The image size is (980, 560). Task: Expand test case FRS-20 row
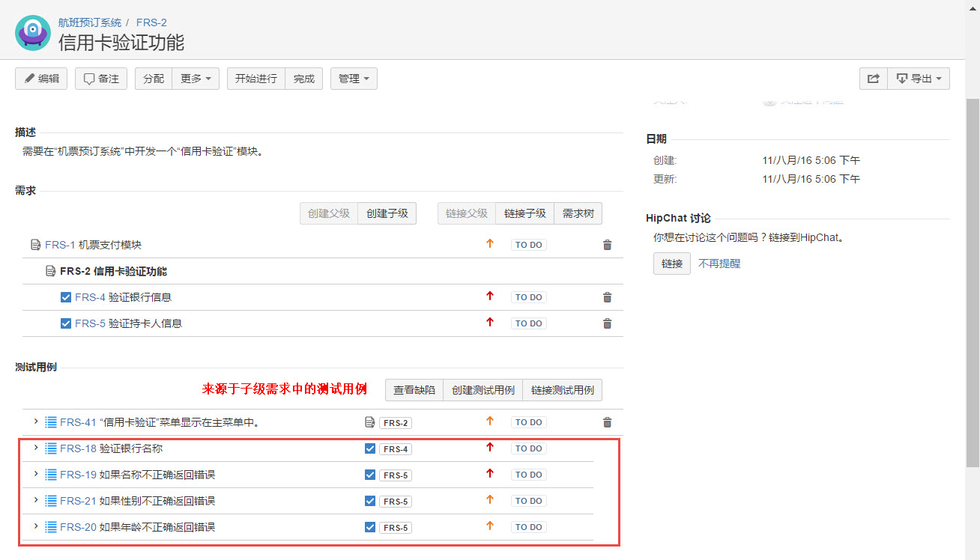35,526
